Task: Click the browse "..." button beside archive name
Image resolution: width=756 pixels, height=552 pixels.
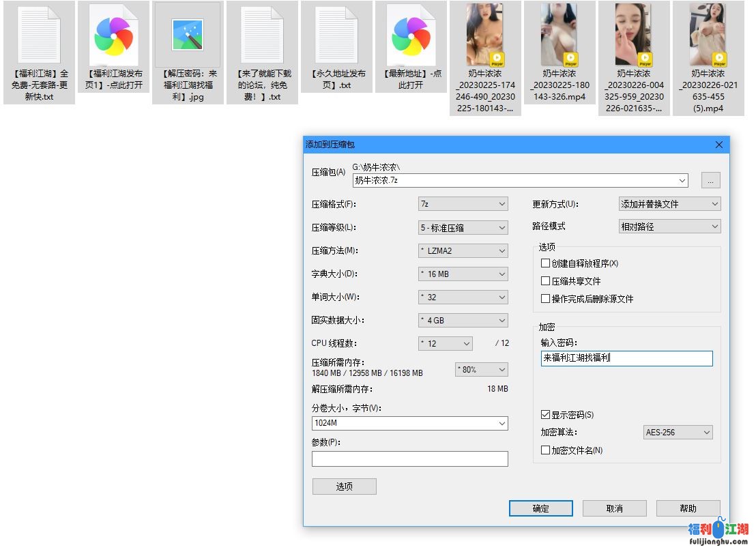Action: coord(710,181)
